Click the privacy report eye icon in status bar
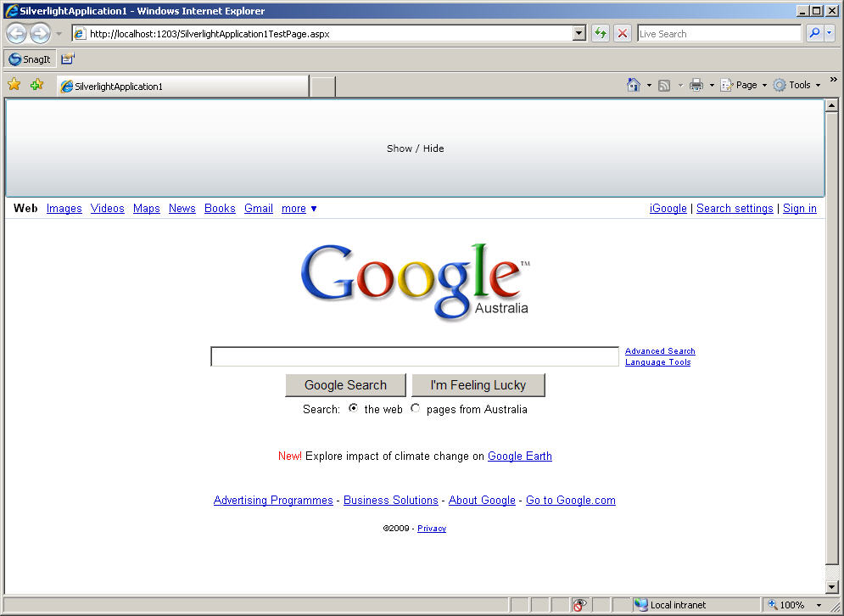The width and height of the screenshot is (844, 616). coord(579,605)
